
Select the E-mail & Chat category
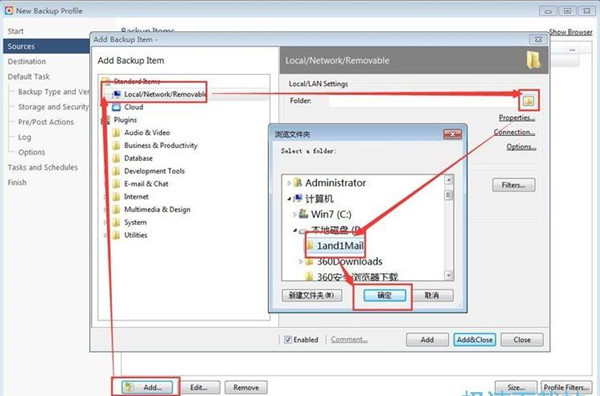(146, 184)
